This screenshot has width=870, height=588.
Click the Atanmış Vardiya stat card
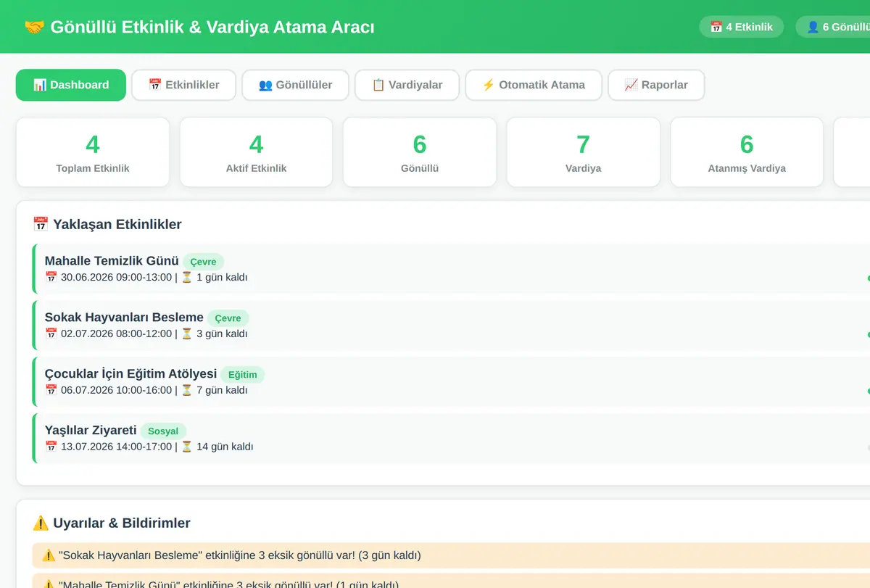[x=747, y=152]
